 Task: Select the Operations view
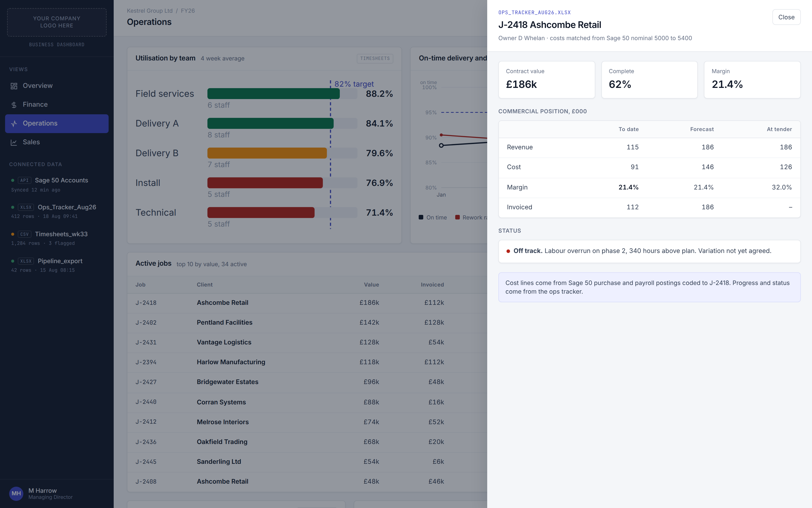(x=57, y=123)
